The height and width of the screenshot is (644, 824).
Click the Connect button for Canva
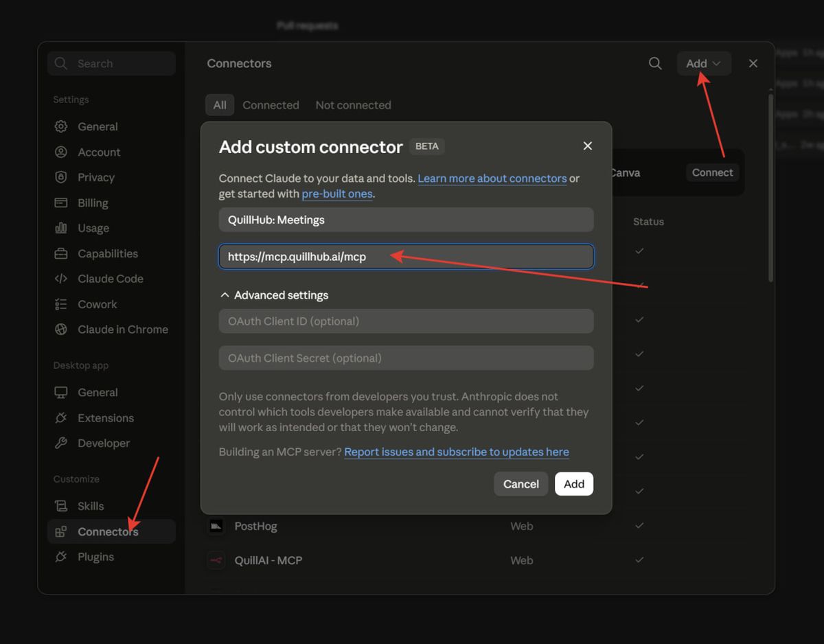tap(712, 172)
